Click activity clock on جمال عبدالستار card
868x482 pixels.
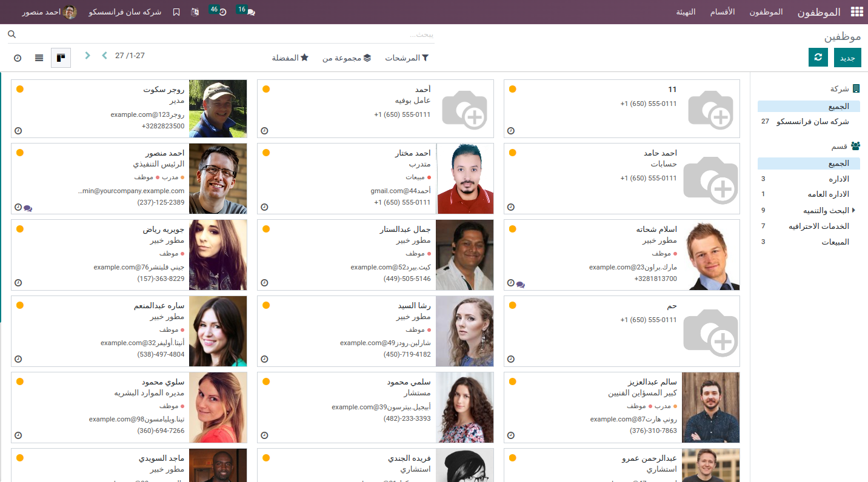click(x=264, y=283)
